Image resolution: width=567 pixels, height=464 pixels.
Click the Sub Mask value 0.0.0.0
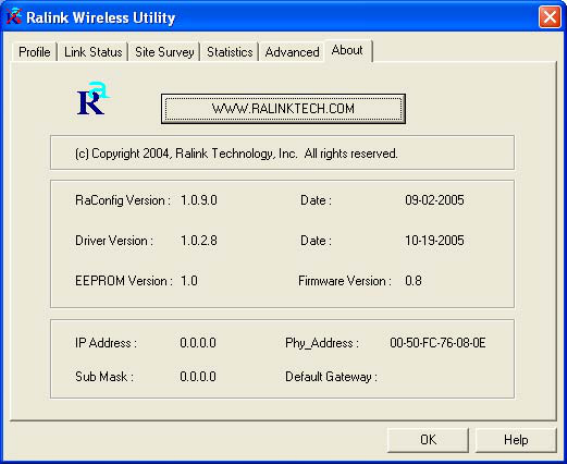[x=198, y=376]
